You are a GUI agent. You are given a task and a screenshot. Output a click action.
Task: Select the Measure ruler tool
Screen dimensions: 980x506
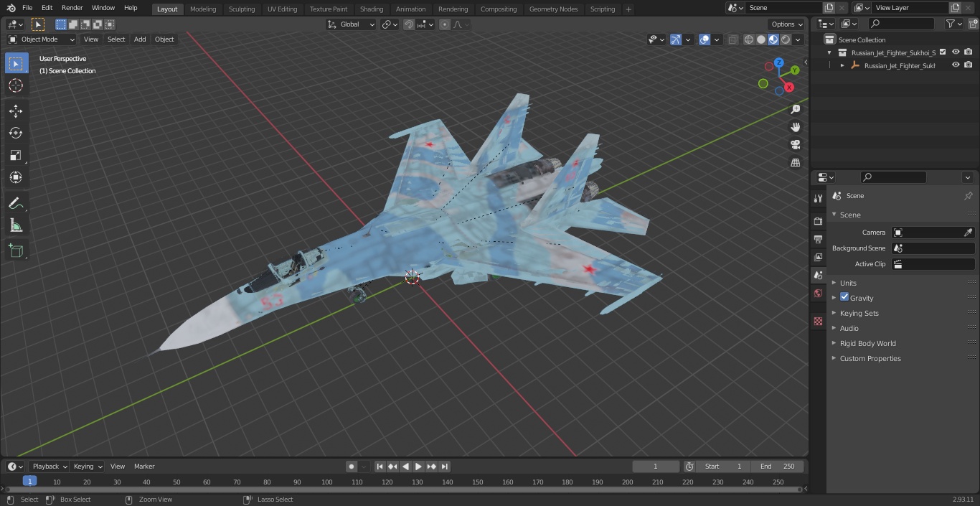coord(16,226)
